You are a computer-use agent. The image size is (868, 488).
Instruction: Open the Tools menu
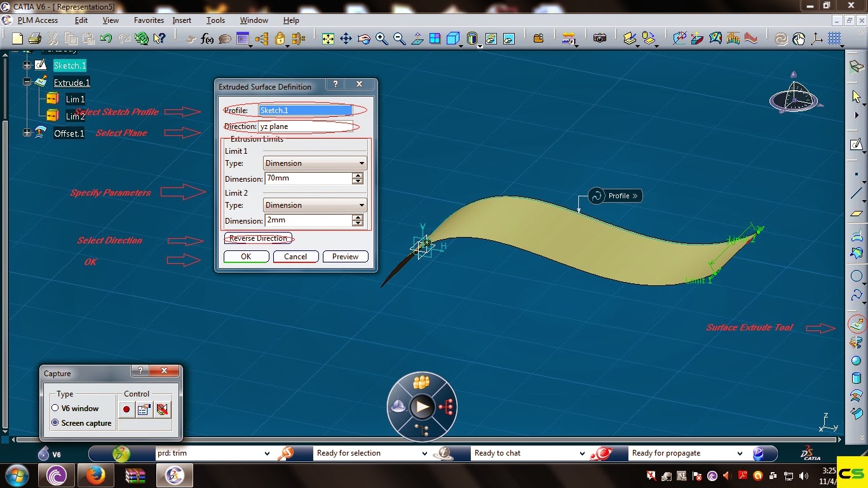[215, 20]
